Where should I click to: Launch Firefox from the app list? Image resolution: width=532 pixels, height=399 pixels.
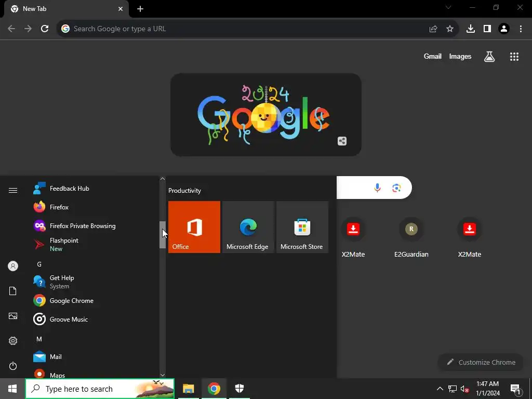[95, 207]
